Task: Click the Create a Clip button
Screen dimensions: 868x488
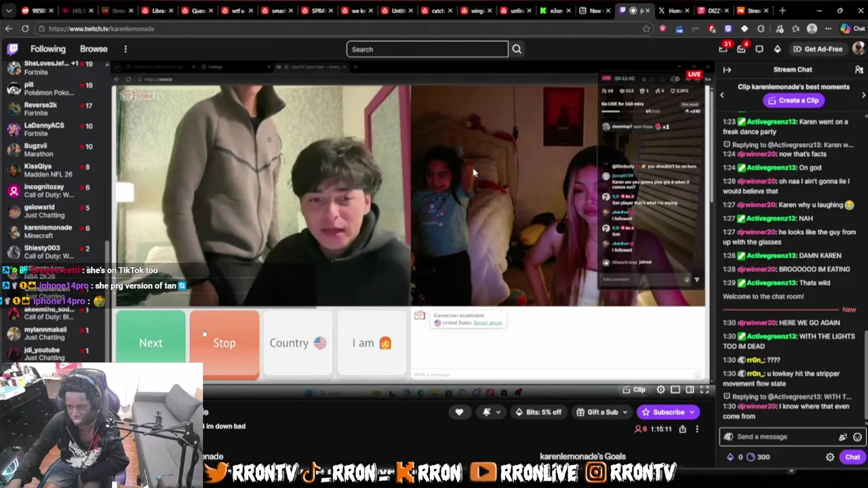Action: [x=793, y=100]
